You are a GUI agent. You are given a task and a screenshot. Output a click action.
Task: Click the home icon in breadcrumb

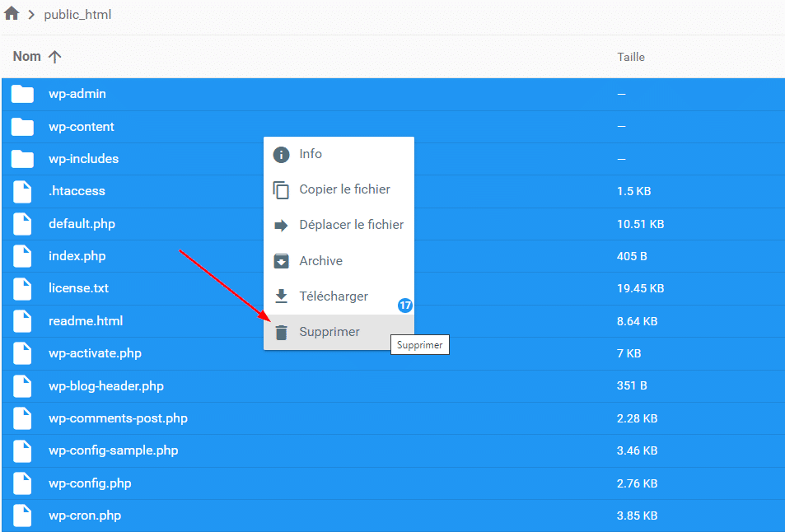12,15
